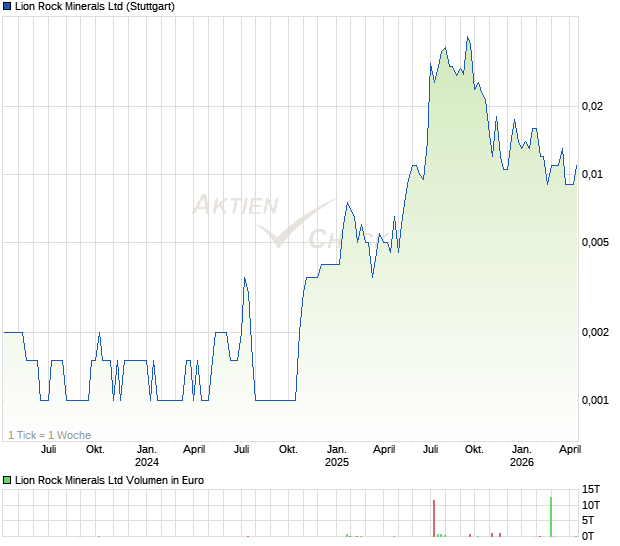The image size is (620, 546).
Task: Click the 0,001 price axis label
Action: click(595, 400)
